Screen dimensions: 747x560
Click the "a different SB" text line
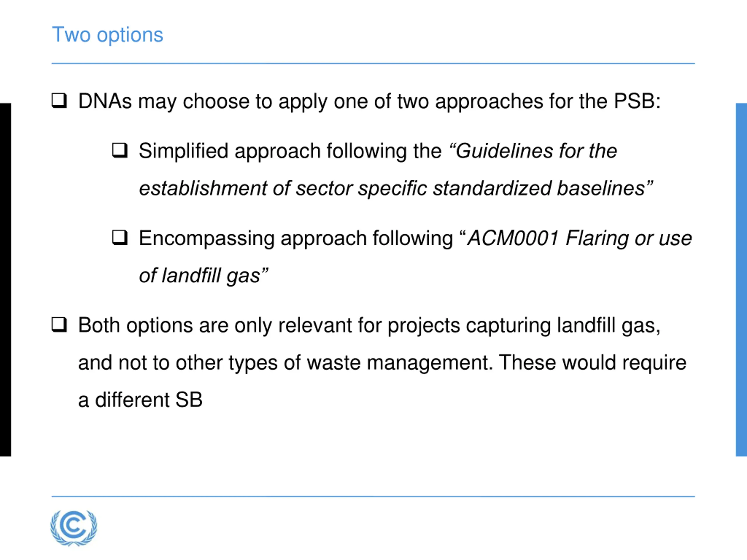click(140, 400)
